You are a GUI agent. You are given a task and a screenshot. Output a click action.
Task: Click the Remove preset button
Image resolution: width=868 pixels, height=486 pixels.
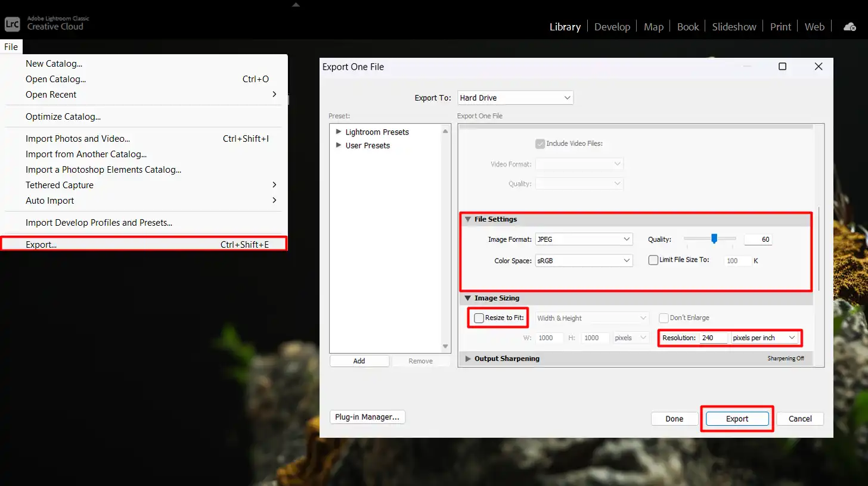coord(420,361)
